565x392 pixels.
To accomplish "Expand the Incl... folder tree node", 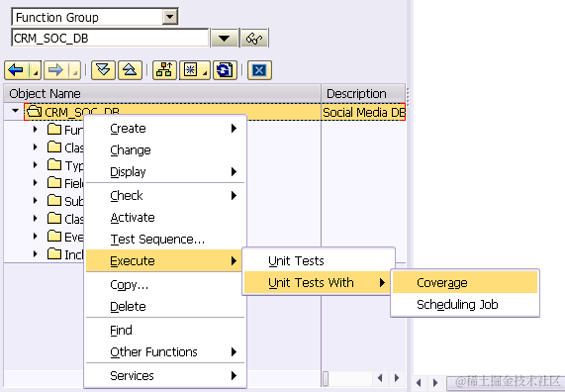I will 36,253.
